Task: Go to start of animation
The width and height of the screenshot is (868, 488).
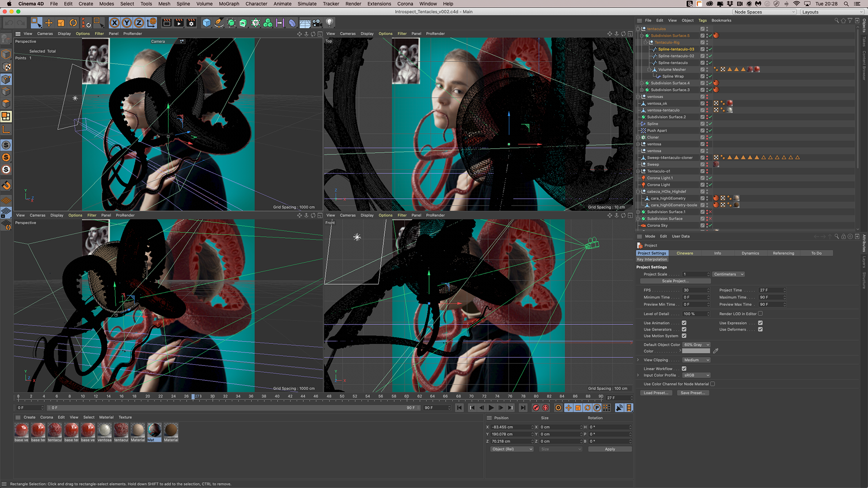Action: [459, 408]
